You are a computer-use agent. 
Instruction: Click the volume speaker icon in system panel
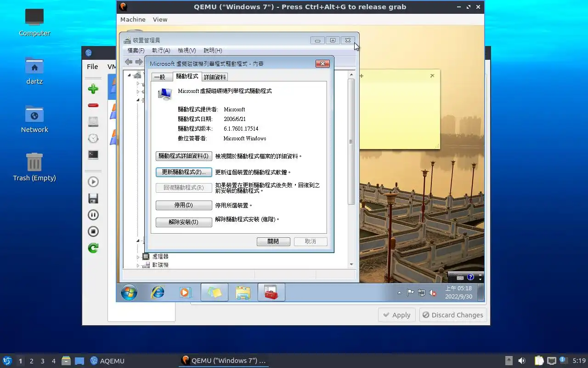tap(522, 361)
